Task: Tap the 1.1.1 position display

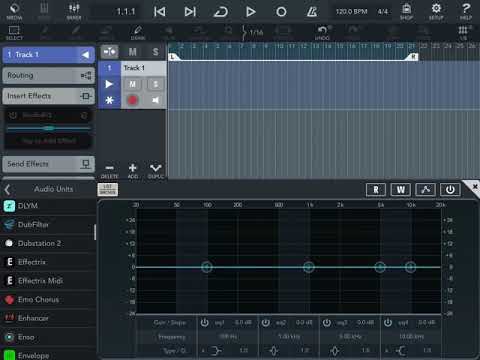Action: point(126,12)
